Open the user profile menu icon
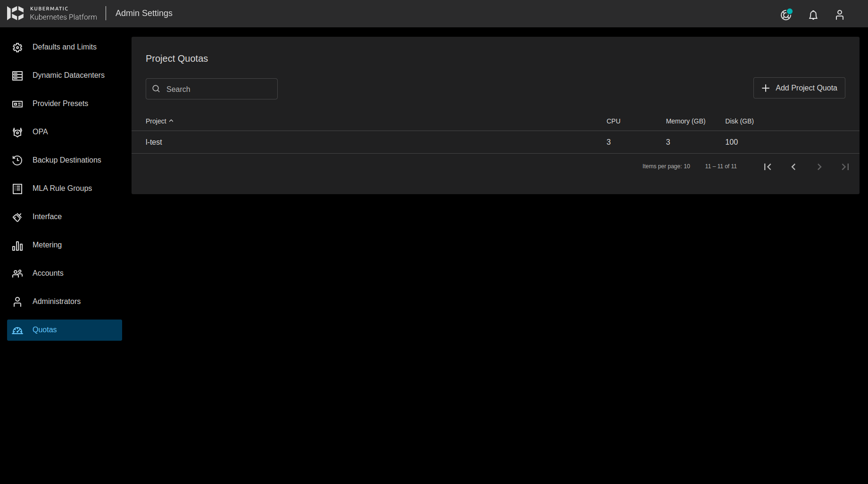This screenshot has width=868, height=484. pyautogui.click(x=840, y=15)
